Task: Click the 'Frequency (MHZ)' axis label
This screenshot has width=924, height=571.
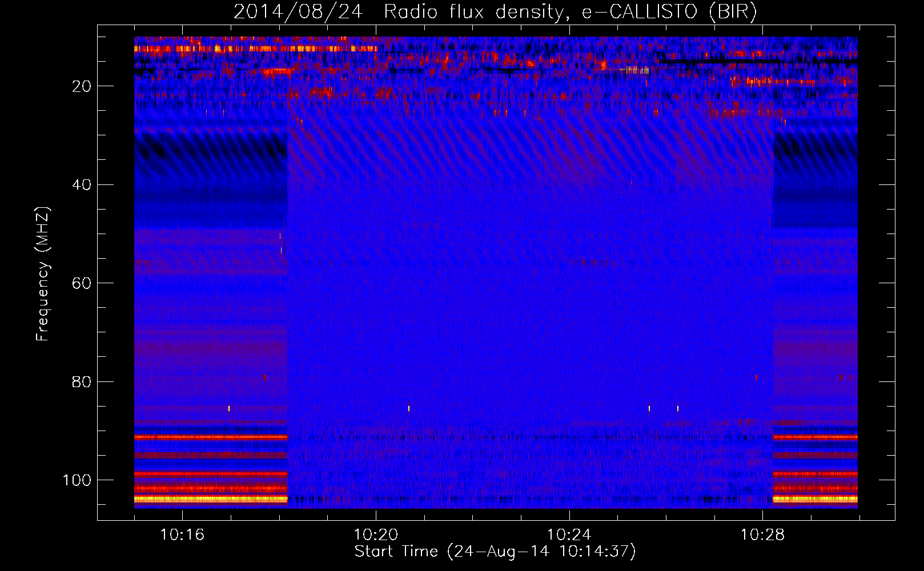Action: click(43, 274)
